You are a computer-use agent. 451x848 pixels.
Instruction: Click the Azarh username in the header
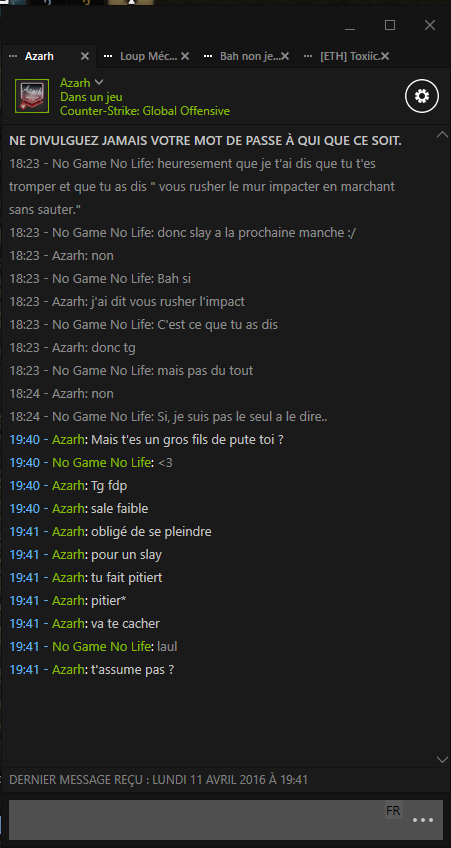[x=75, y=83]
